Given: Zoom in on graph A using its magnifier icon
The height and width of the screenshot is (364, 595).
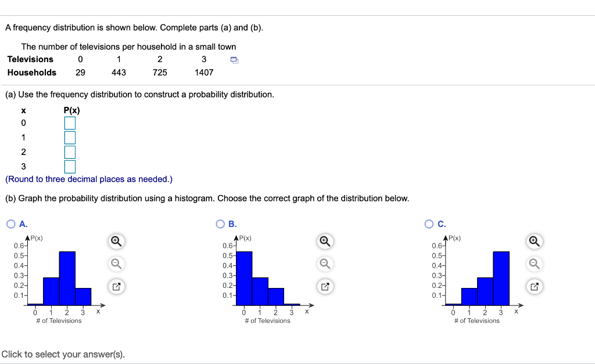Looking at the screenshot, I should click(x=116, y=241).
